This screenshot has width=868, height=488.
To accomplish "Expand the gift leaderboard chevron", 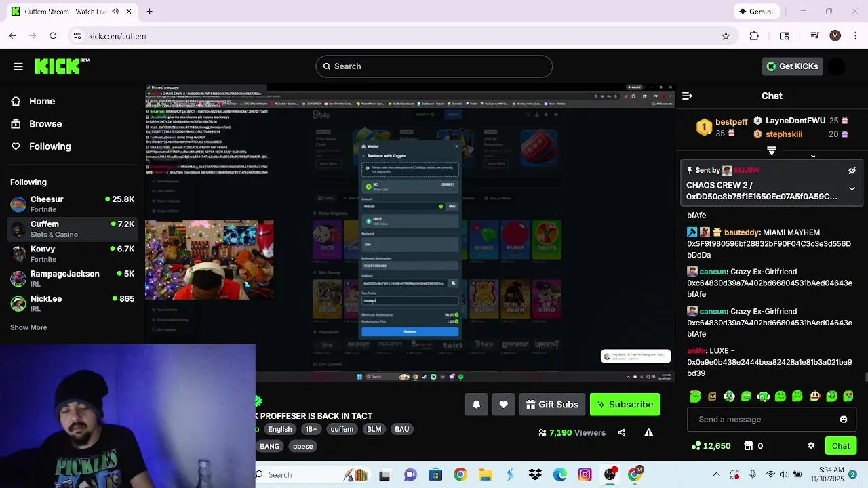I will click(x=771, y=150).
